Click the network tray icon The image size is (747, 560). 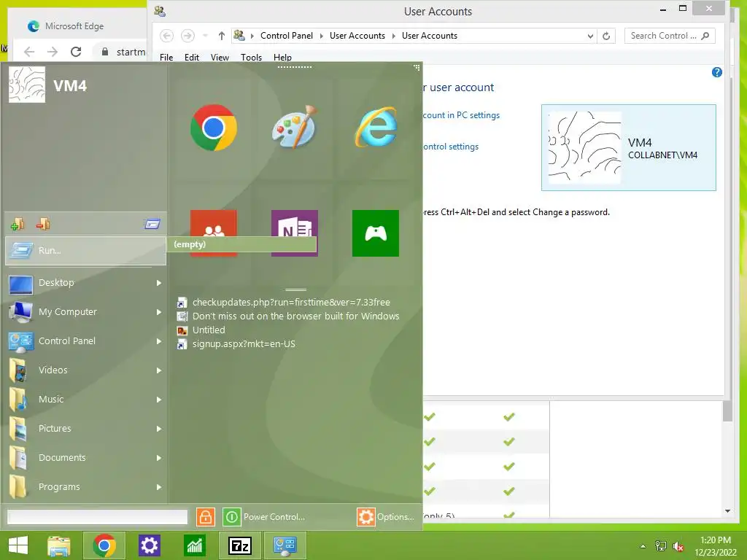[661, 546]
